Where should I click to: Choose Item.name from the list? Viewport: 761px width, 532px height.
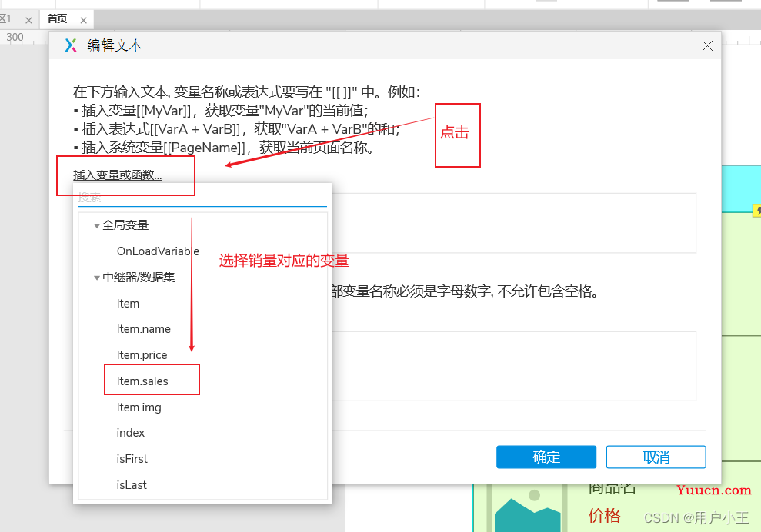coord(144,329)
